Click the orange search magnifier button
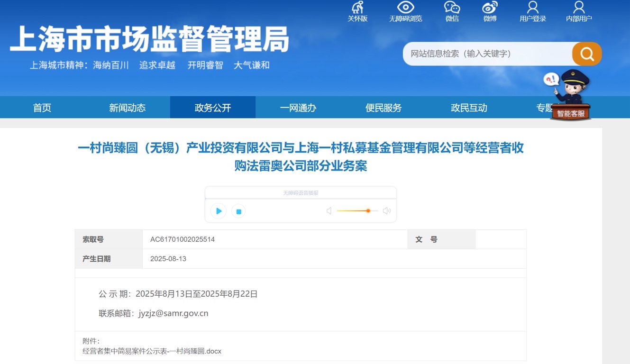 click(x=587, y=54)
